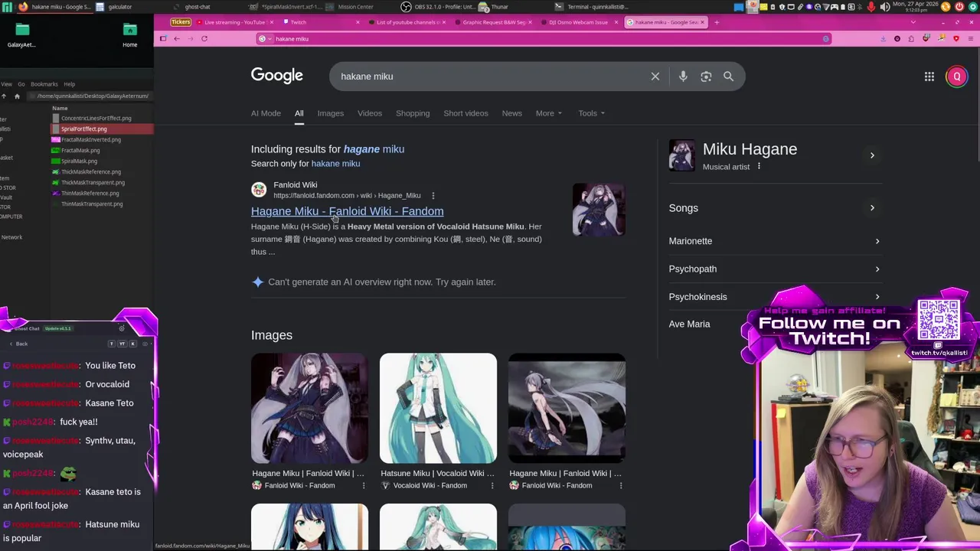
Task: Open Bookmarks menu in Thunar
Action: [44, 84]
